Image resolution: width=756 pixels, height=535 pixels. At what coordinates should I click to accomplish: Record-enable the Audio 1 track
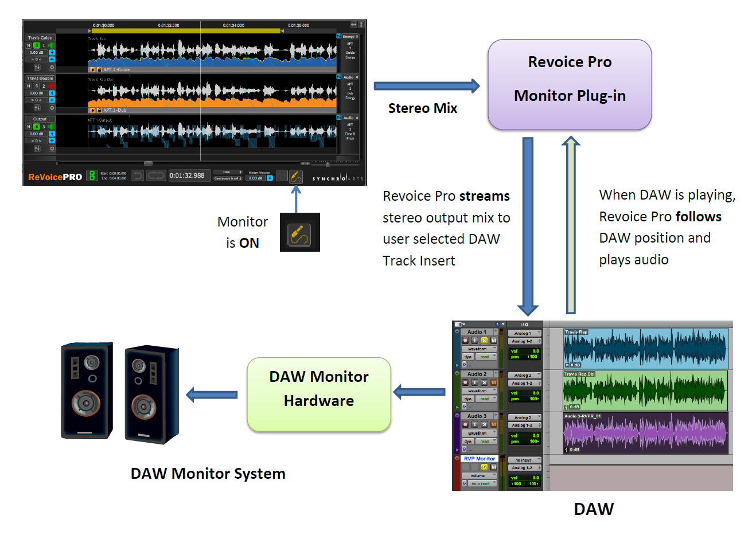click(x=466, y=339)
